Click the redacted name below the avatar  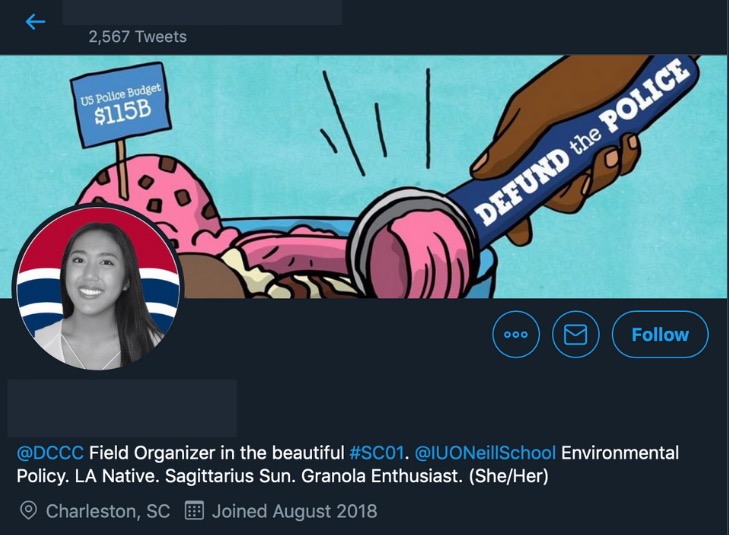click(122, 408)
